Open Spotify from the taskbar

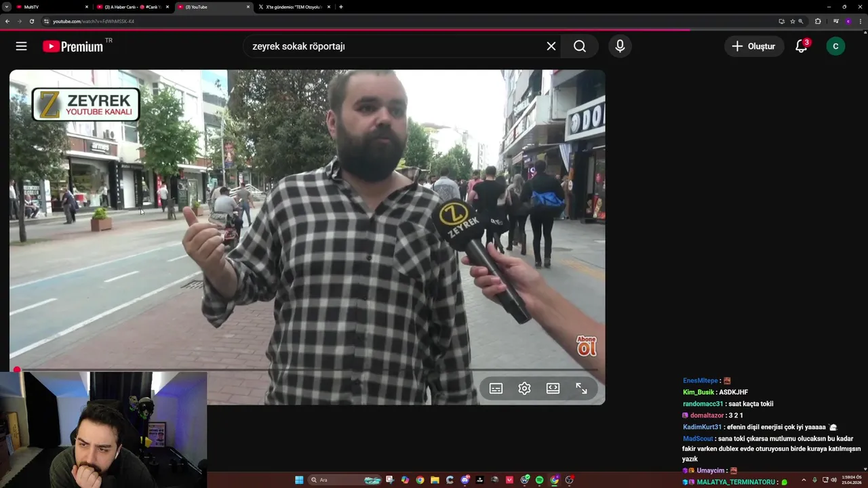coord(540,480)
